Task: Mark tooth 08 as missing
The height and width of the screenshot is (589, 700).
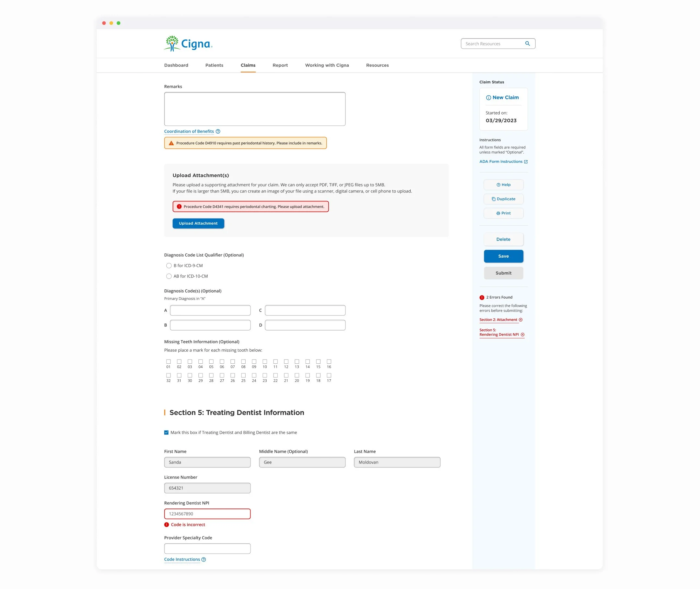Action: (x=243, y=362)
